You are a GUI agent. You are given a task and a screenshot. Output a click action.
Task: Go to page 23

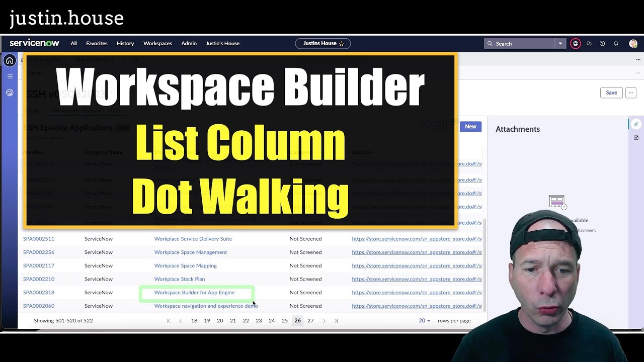pyautogui.click(x=259, y=321)
